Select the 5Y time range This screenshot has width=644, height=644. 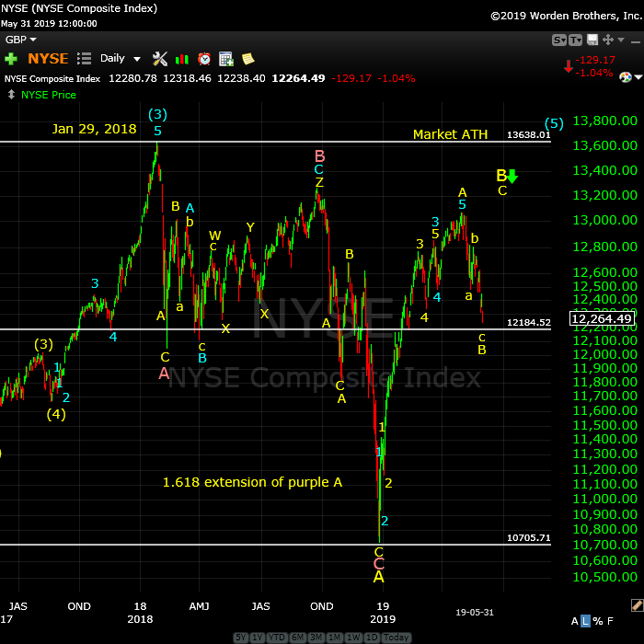(241, 638)
